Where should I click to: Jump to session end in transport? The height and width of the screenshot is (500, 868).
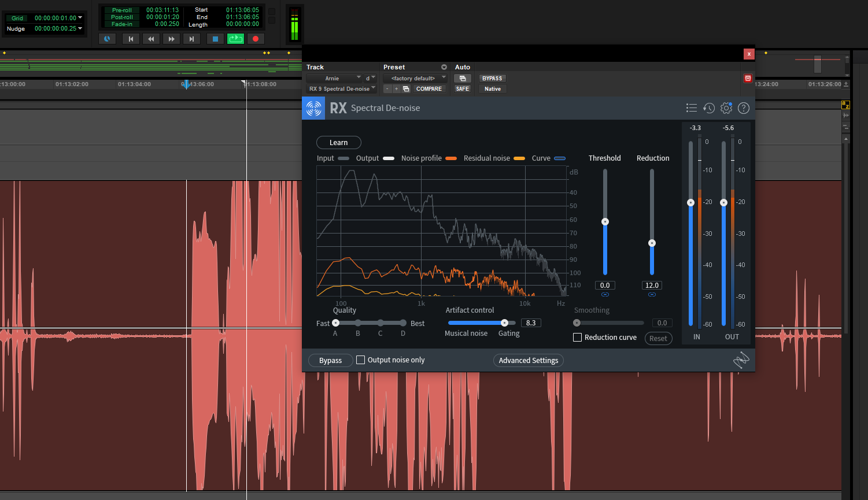tap(191, 39)
